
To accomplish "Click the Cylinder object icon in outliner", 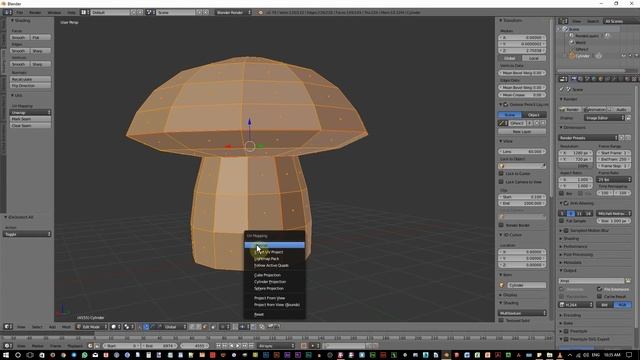I will click(572, 56).
